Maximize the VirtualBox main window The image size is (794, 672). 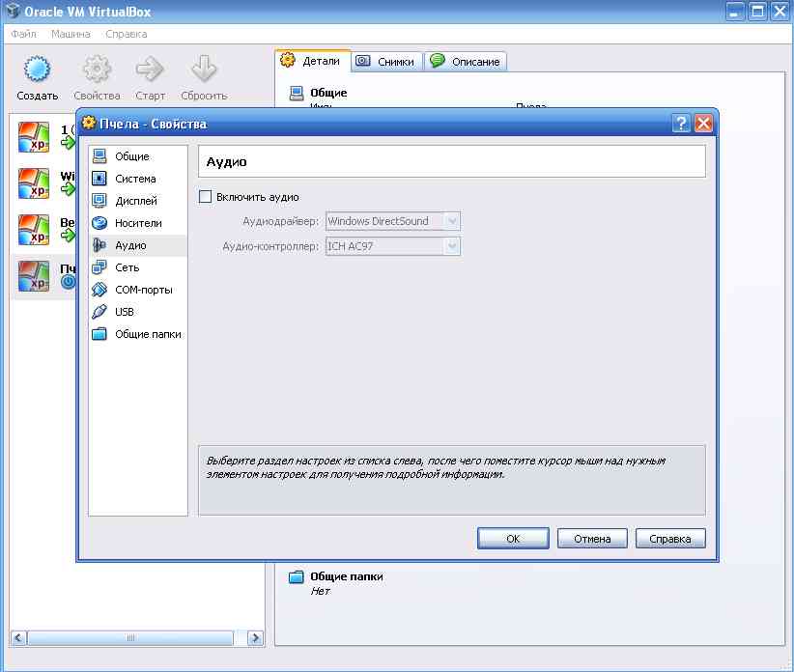[757, 12]
